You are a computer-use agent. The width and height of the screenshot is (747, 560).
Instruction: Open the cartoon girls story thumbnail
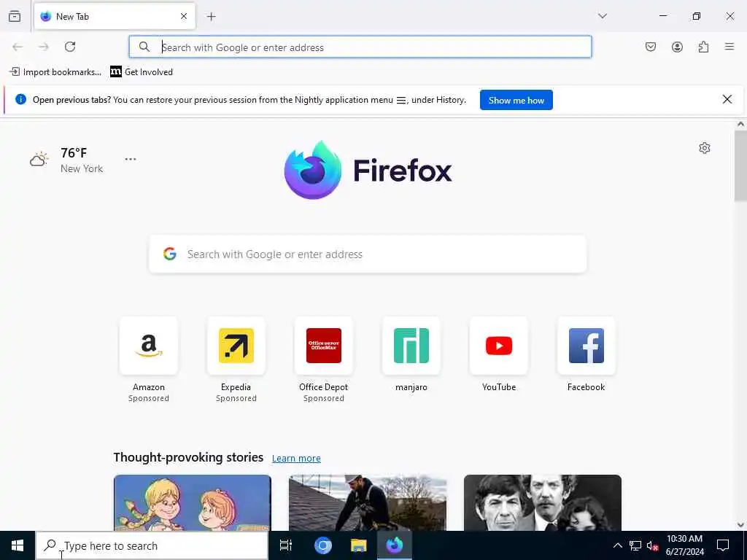tap(193, 502)
